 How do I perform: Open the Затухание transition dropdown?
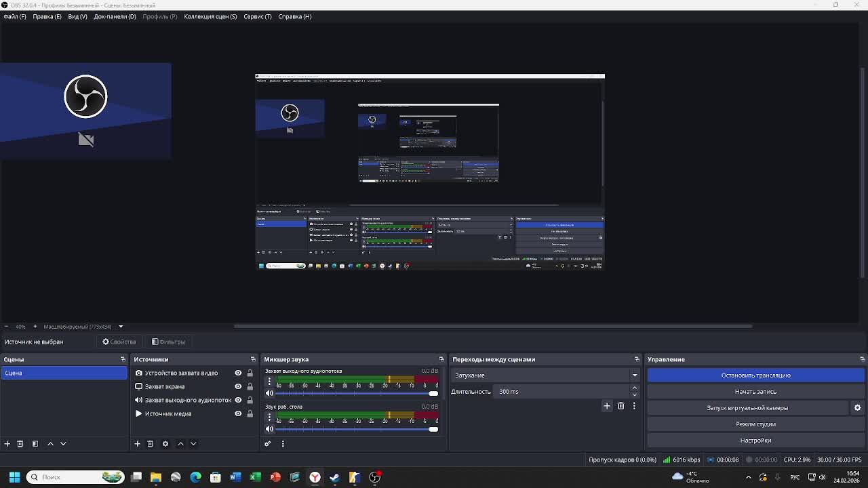546,375
